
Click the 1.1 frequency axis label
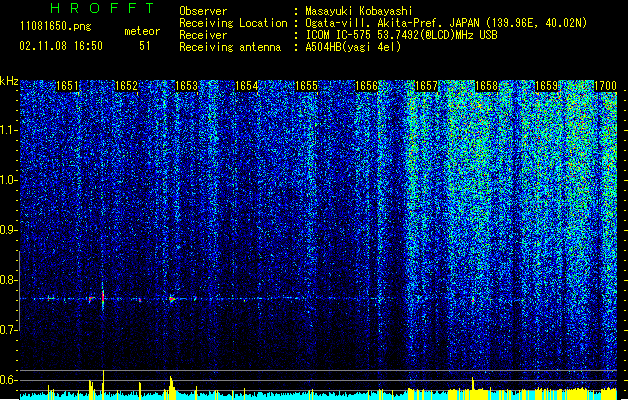pyautogui.click(x=9, y=130)
